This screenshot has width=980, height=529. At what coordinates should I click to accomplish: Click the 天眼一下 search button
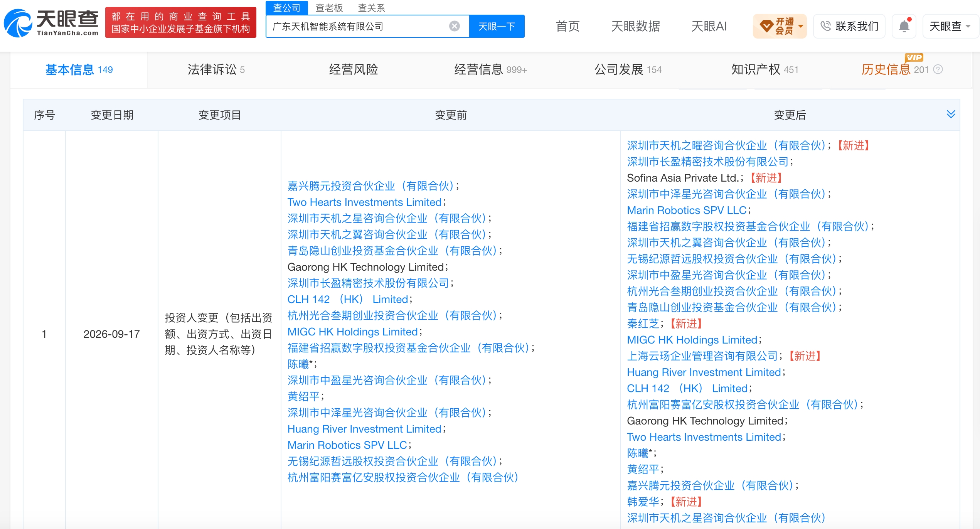pos(497,26)
